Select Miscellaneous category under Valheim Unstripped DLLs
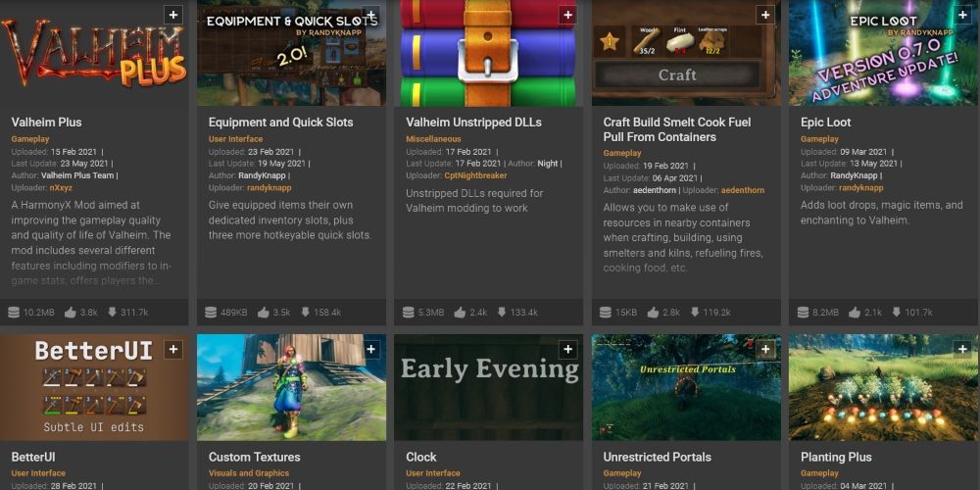 [x=433, y=139]
